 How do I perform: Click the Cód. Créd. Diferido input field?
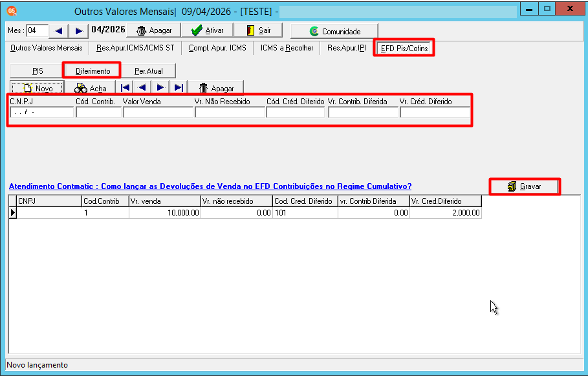coord(296,112)
